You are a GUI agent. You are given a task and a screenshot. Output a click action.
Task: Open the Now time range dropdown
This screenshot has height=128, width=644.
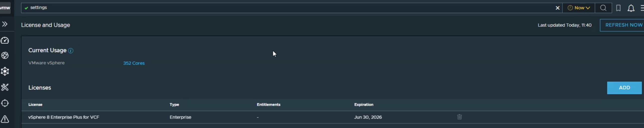tap(579, 8)
